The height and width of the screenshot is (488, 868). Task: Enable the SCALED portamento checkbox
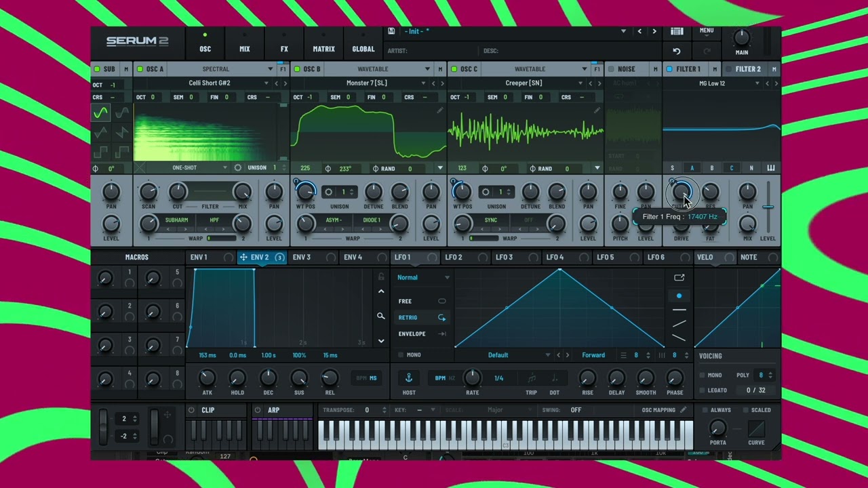click(745, 410)
